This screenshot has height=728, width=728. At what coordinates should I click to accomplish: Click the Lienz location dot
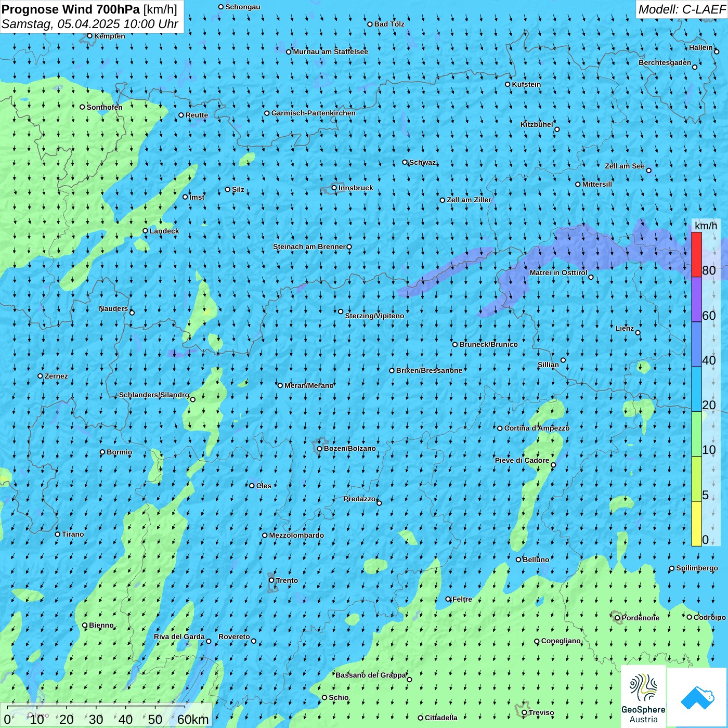click(638, 333)
